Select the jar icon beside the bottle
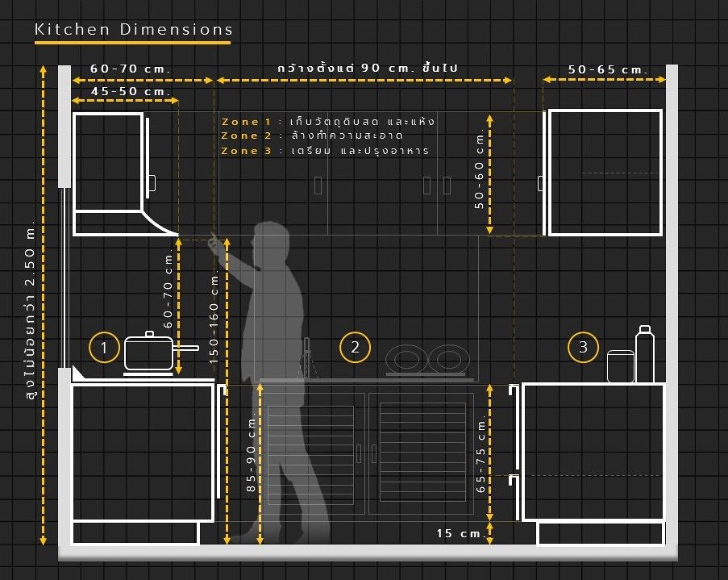This screenshot has width=728, height=580. tap(621, 366)
